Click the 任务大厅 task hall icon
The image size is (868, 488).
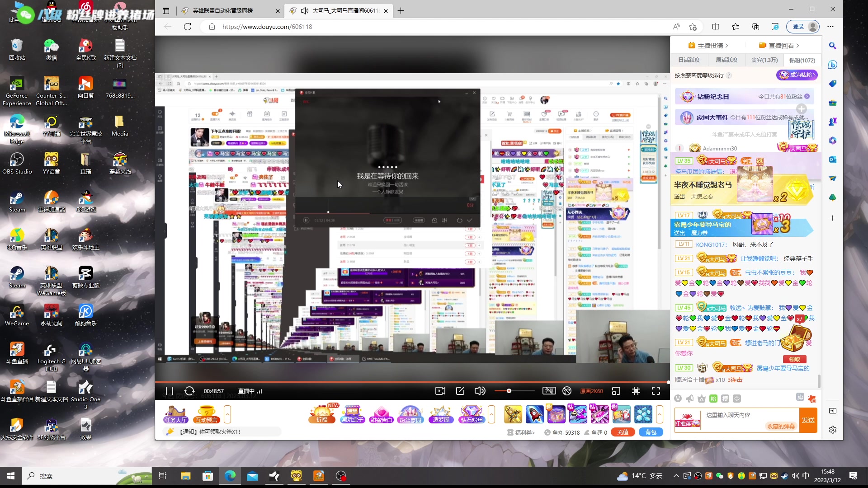pos(176,414)
